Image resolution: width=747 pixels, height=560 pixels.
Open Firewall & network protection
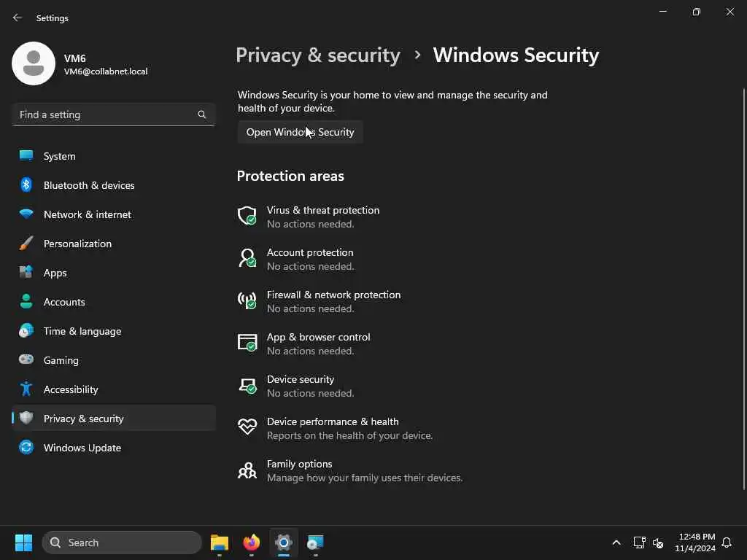[x=320, y=301]
